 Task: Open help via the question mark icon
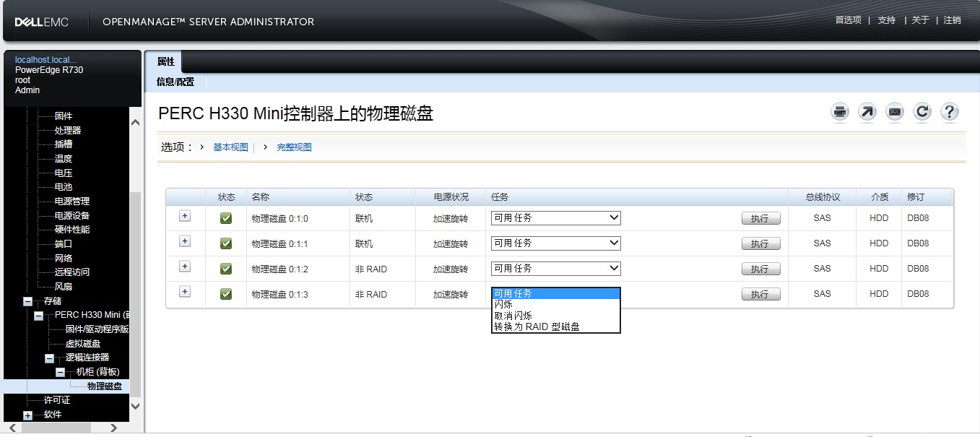point(950,111)
